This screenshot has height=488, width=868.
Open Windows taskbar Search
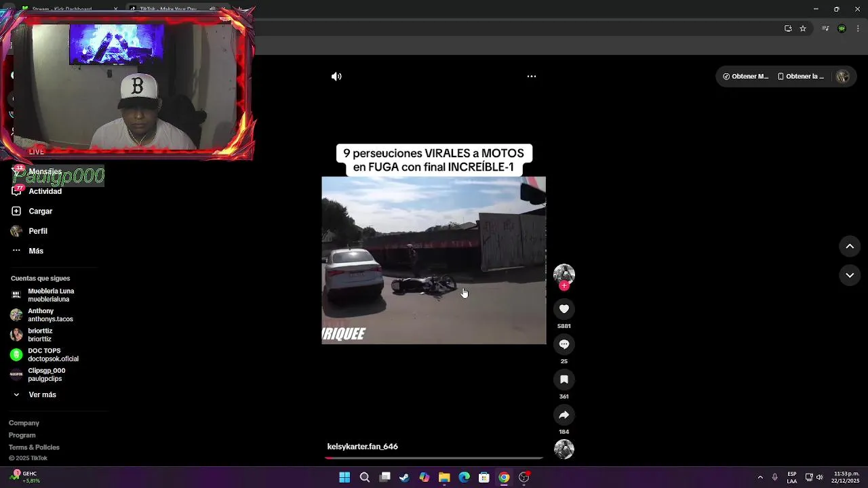coord(365,477)
